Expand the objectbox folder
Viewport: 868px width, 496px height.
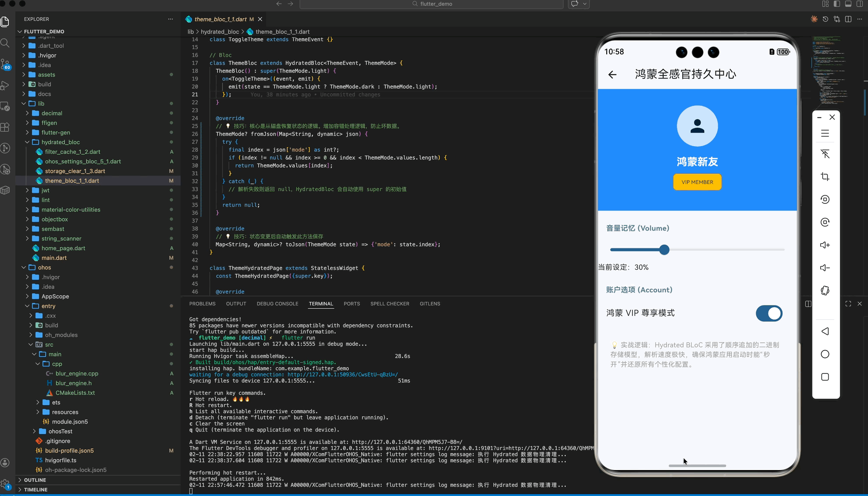tap(54, 219)
